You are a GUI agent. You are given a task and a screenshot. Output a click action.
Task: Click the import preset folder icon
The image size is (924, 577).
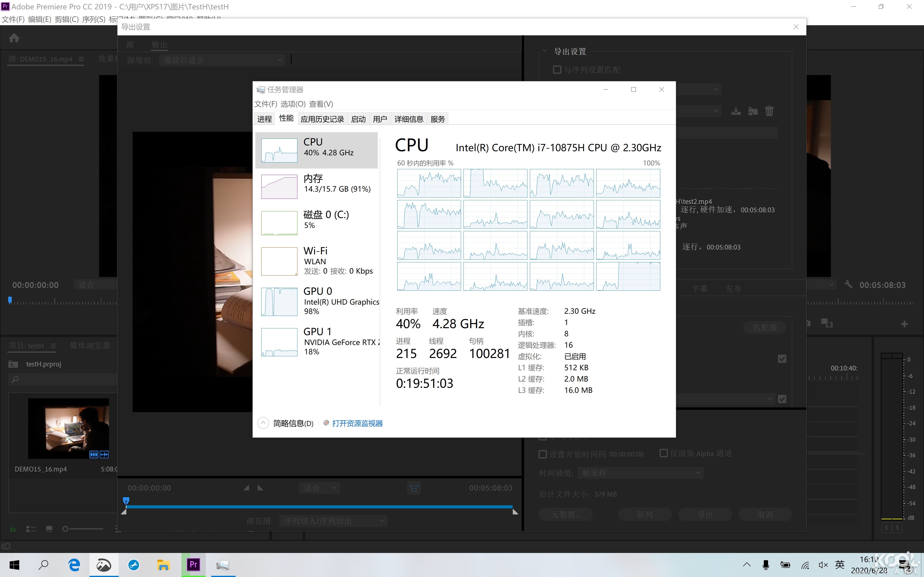click(753, 111)
